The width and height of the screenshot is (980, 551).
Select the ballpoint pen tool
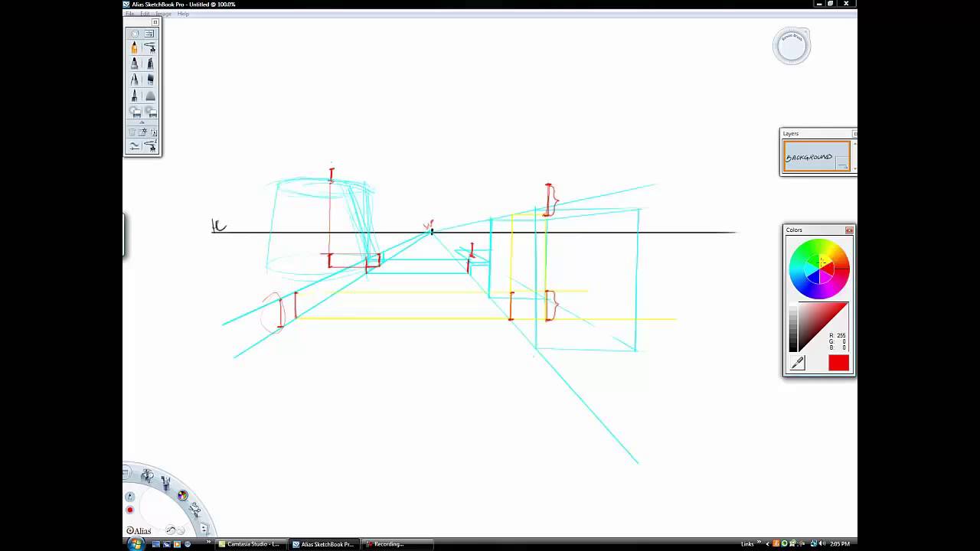[134, 79]
